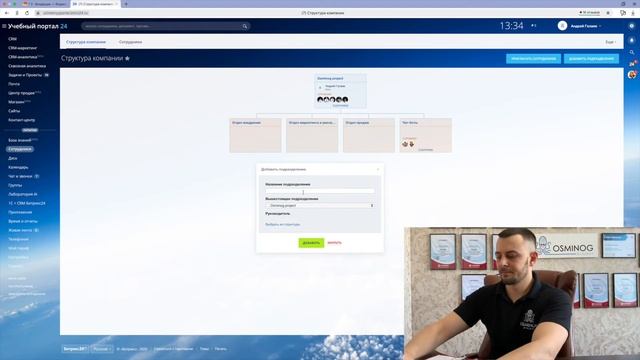
Task: Click the magnifier icon in search field
Action: (245, 26)
